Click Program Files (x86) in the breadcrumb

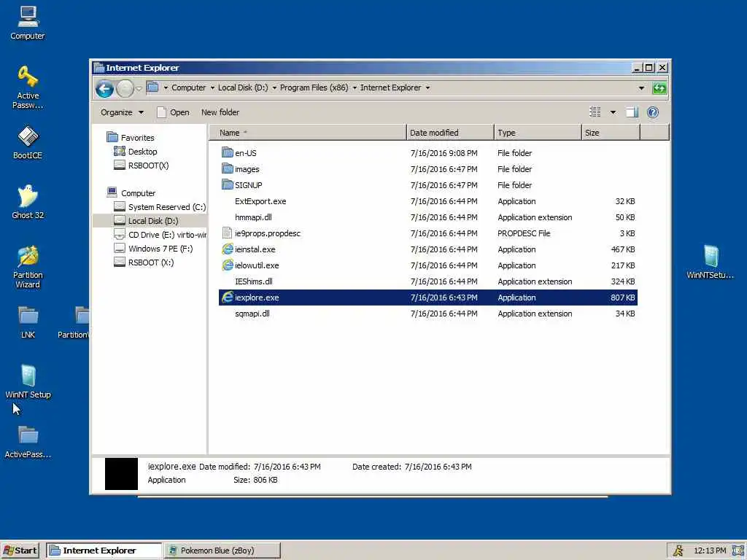pos(314,87)
